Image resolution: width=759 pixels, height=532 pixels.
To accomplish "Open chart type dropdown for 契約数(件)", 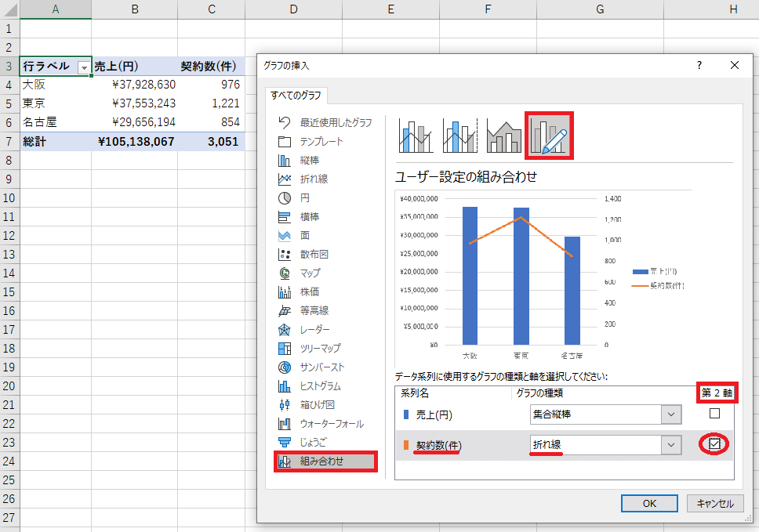I will point(670,445).
